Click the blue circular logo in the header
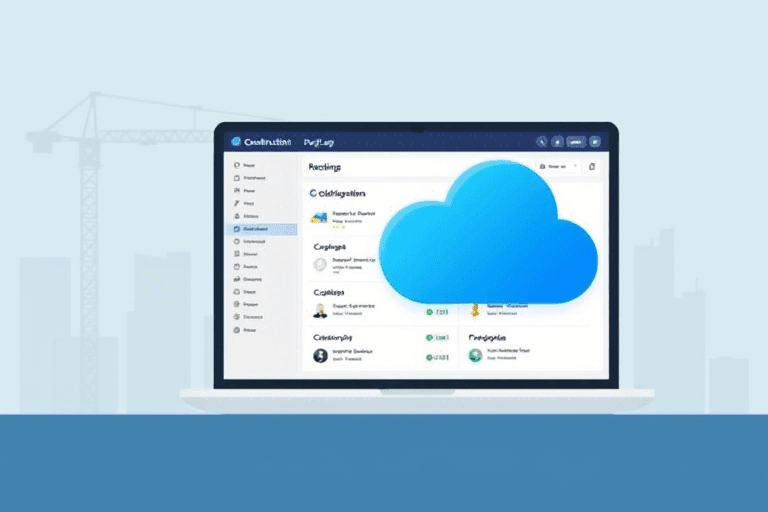The width and height of the screenshot is (768, 512). click(x=236, y=142)
